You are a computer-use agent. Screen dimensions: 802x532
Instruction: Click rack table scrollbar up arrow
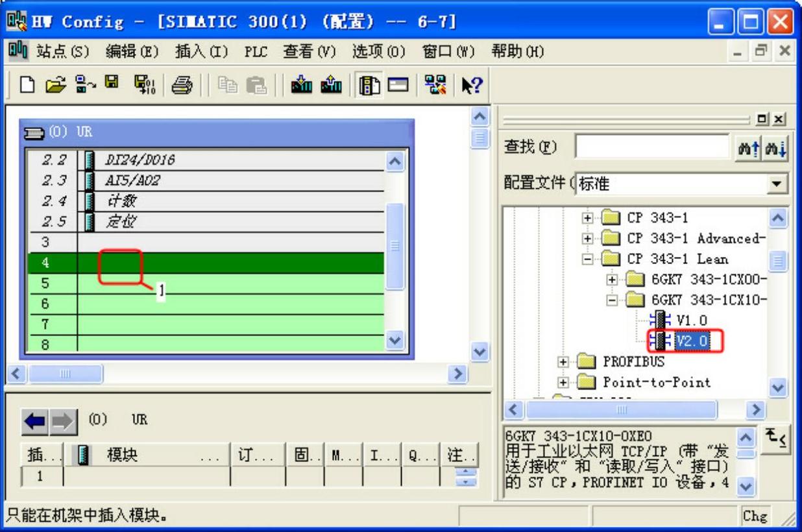395,162
